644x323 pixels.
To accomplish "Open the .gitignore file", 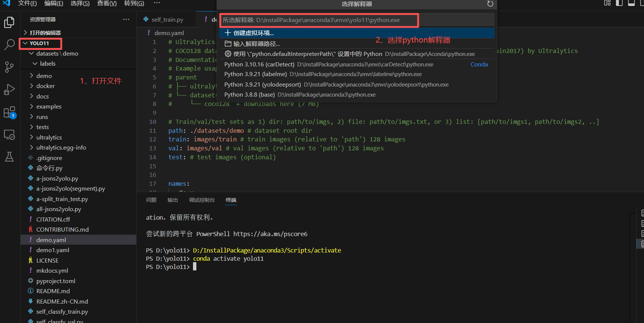I will 78,158.
